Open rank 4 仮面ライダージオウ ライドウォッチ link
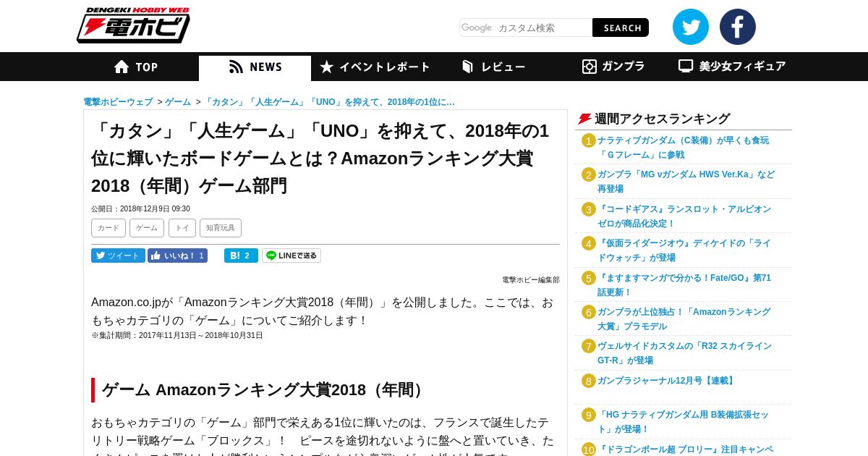 684,250
